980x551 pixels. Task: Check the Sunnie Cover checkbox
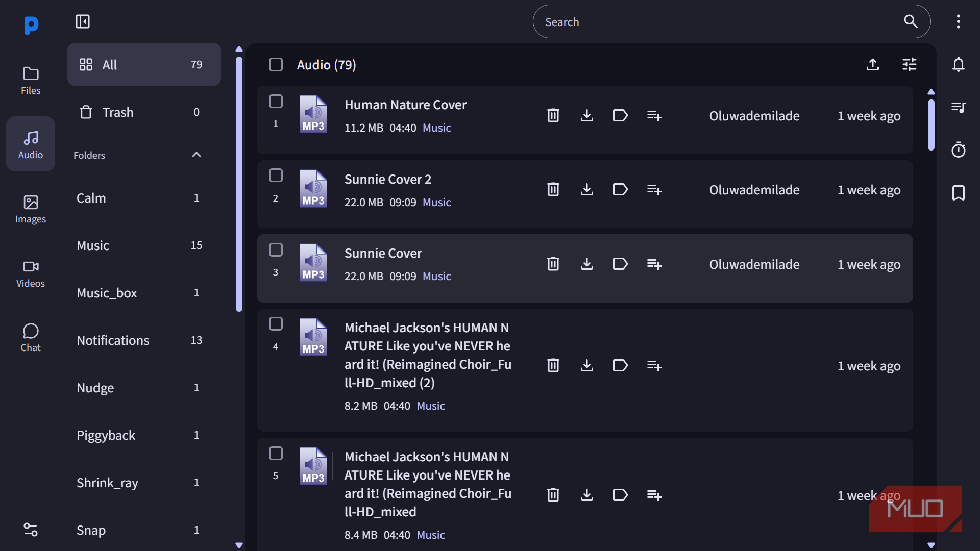[276, 250]
